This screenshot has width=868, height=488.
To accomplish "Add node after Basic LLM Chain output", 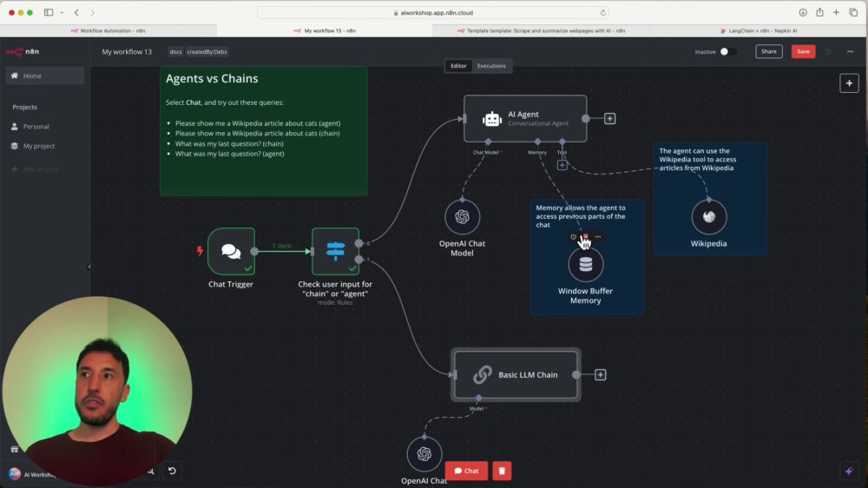I will pos(600,375).
